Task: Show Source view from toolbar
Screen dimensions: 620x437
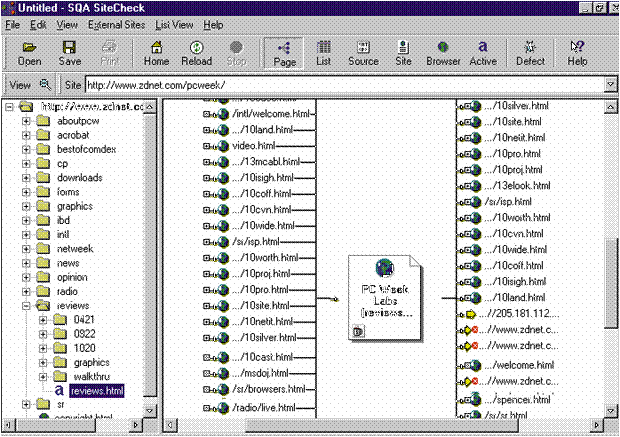Action: (362, 53)
